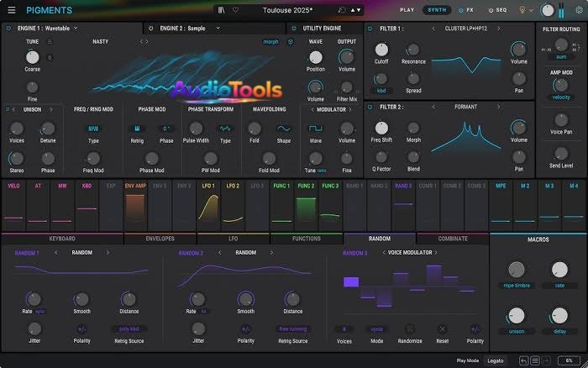Click the Freq/Ring Mod Type icon
Screen dimensions: 588x368
coord(93,129)
